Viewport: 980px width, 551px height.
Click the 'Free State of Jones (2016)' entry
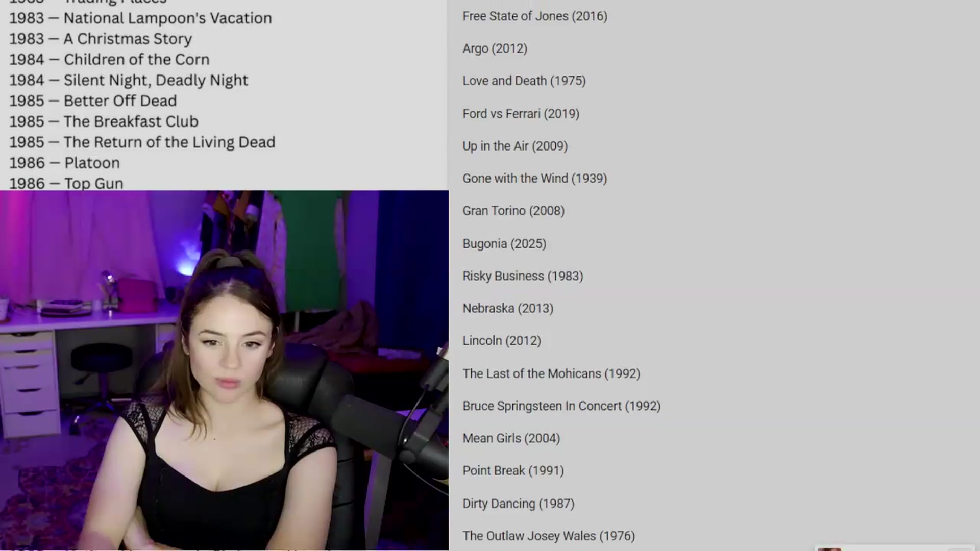coord(535,16)
